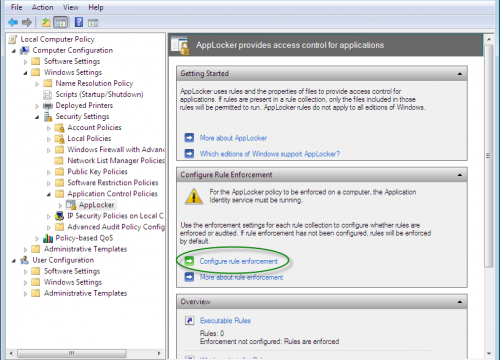
Task: Click green arrow icon beside Configure rule enforcement
Action: [189, 261]
